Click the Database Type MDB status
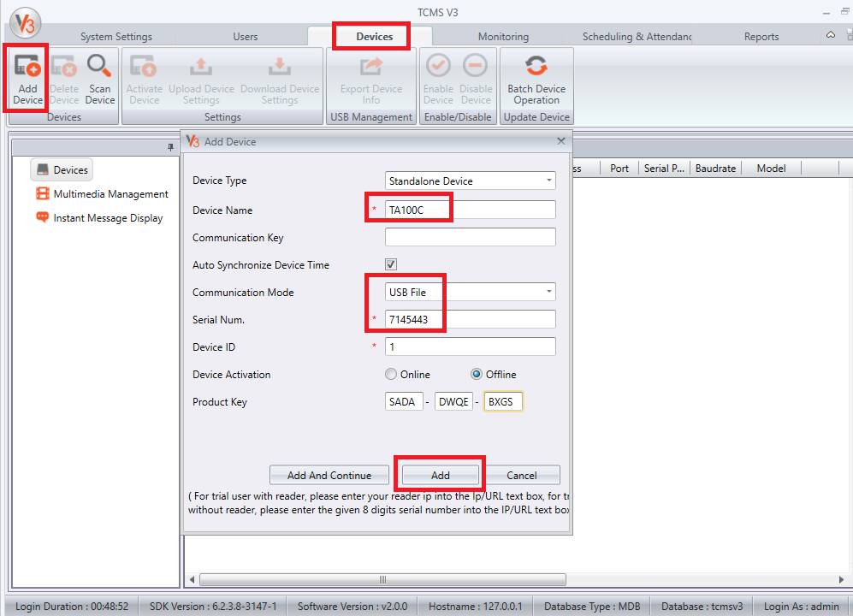Image resolution: width=853 pixels, height=616 pixels. coord(592,607)
